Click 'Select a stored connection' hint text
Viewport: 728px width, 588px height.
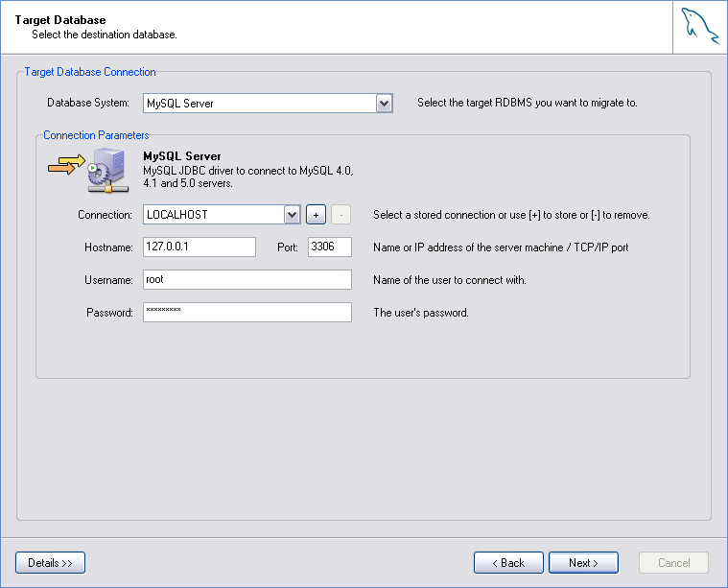point(511,215)
